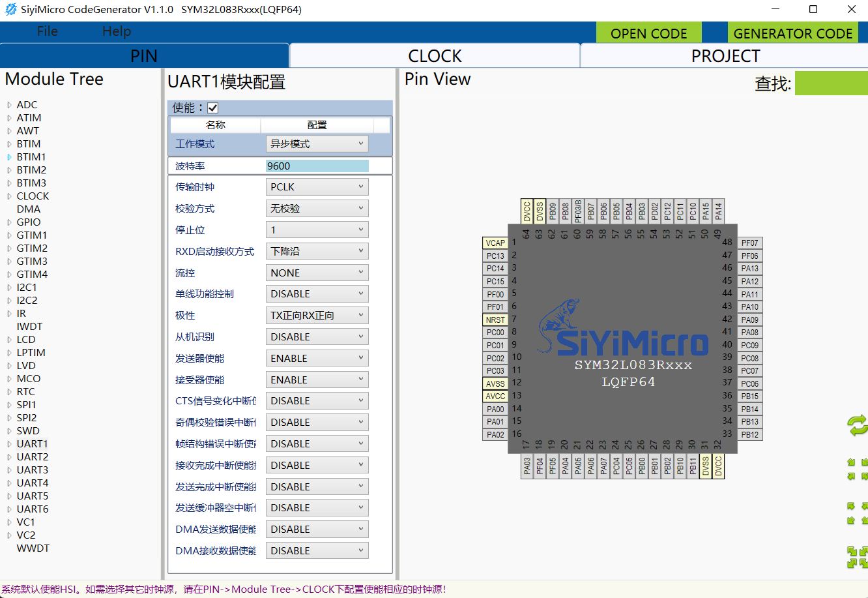Toggle the 使能 checkbox for UART1

(x=213, y=108)
